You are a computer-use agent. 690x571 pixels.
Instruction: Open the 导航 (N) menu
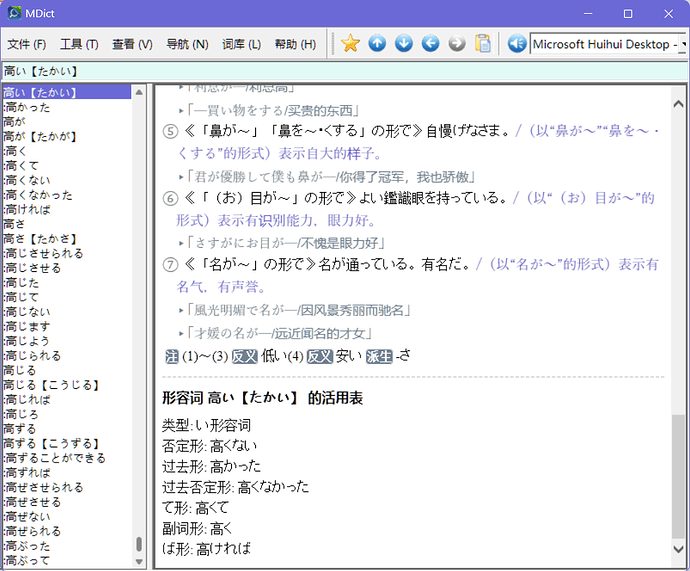click(x=187, y=44)
